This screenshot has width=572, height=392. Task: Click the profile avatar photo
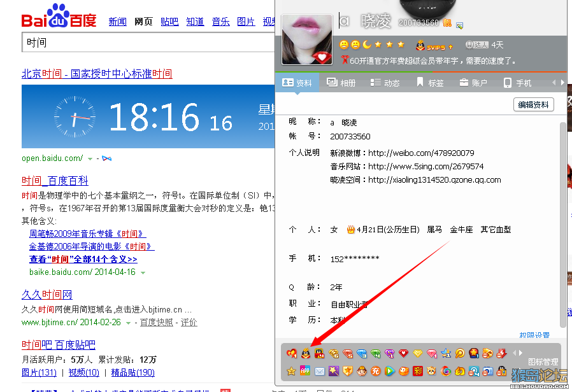click(x=307, y=39)
